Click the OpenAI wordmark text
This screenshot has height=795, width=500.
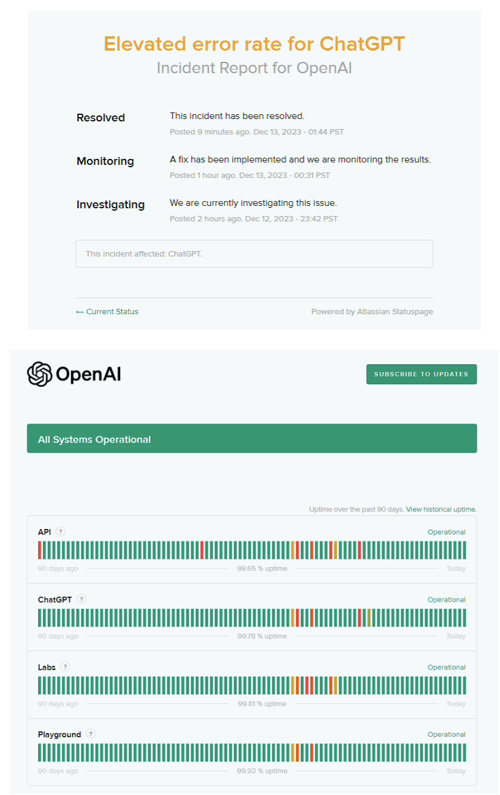pyautogui.click(x=88, y=374)
